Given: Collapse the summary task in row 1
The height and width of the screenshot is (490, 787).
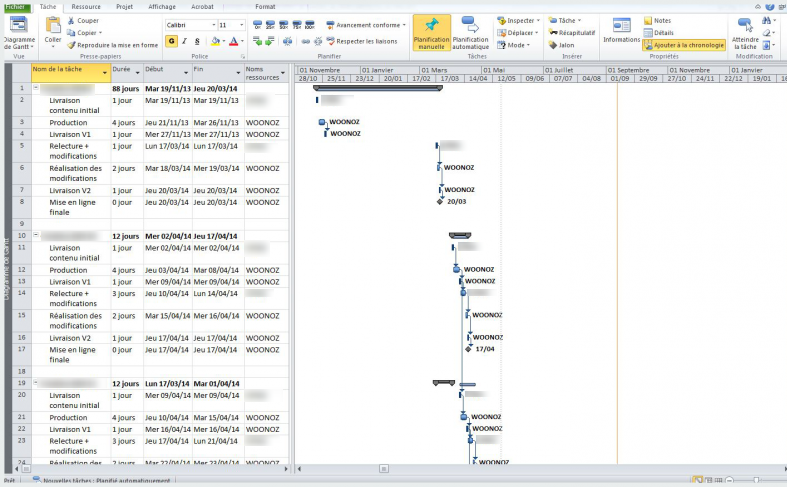Looking at the screenshot, I should [x=36, y=87].
